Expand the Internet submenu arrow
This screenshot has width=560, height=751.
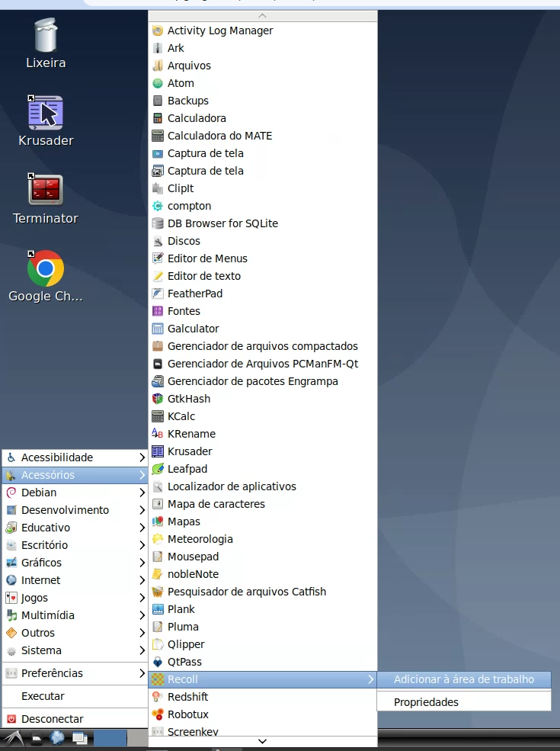click(142, 580)
